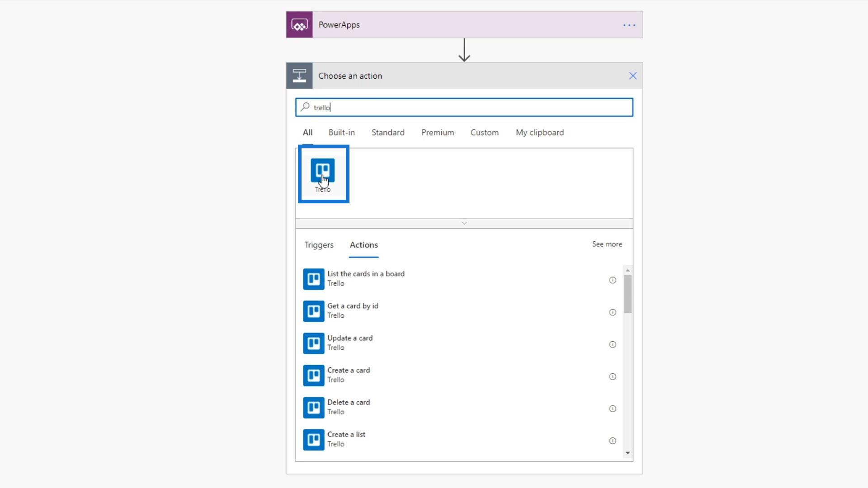Click info icon beside Create a card
The image size is (868, 488).
(x=612, y=376)
